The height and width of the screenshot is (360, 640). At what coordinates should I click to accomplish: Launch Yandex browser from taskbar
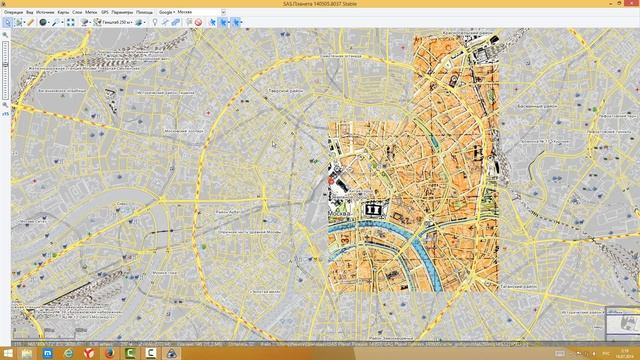click(89, 353)
